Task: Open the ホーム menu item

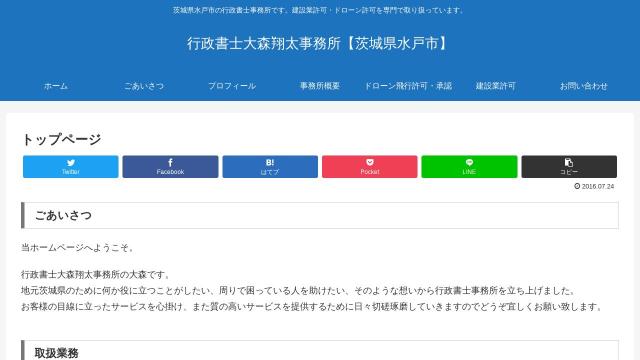Action: 56,86
